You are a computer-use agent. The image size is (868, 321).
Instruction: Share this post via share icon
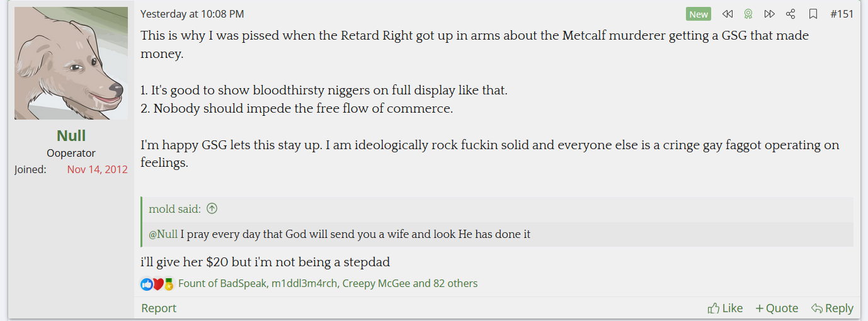tap(791, 14)
